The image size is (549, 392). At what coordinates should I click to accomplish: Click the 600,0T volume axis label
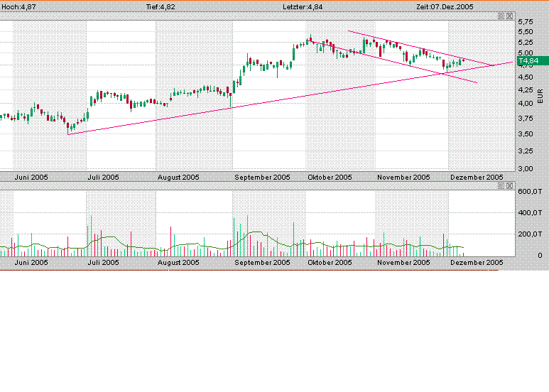pyautogui.click(x=530, y=192)
